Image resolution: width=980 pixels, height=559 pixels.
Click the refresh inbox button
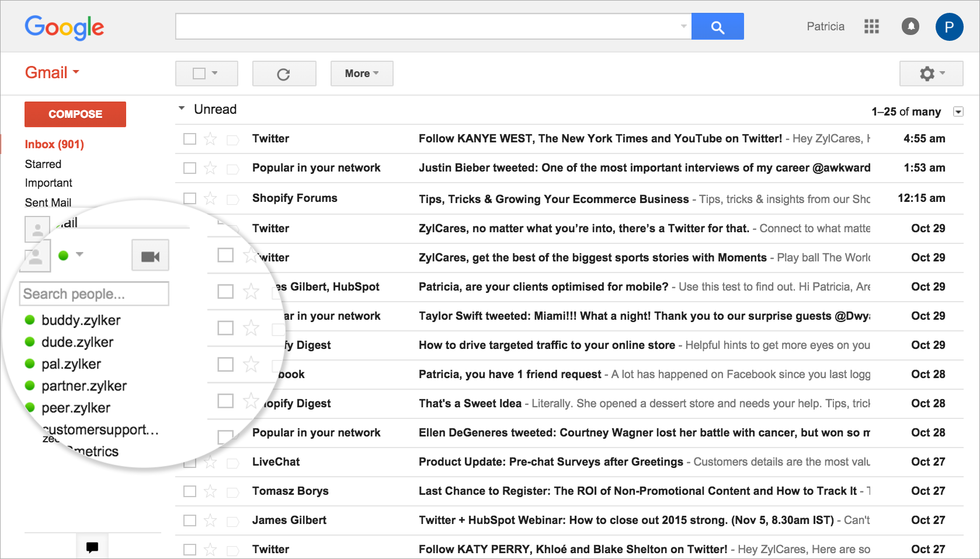[x=284, y=74]
